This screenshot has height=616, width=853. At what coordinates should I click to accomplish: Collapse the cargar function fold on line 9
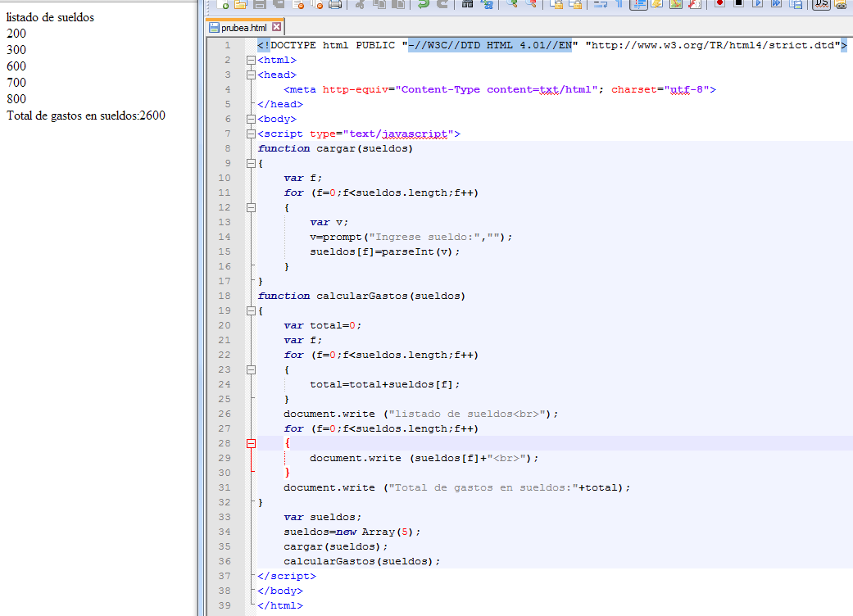[x=251, y=163]
